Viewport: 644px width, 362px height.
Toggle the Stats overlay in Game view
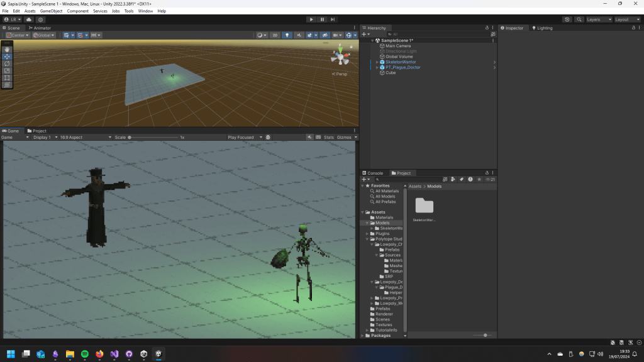click(x=328, y=137)
